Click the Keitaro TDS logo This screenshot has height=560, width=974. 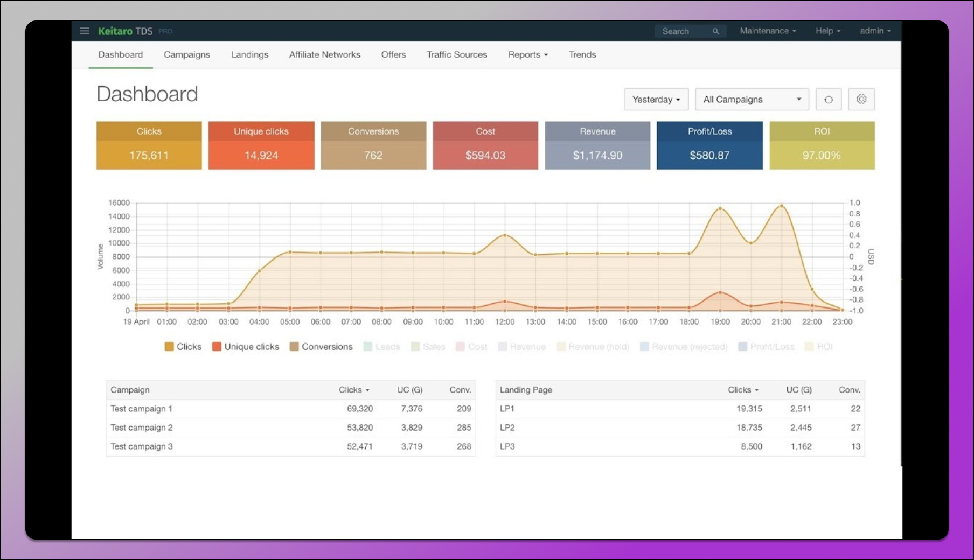click(x=125, y=31)
